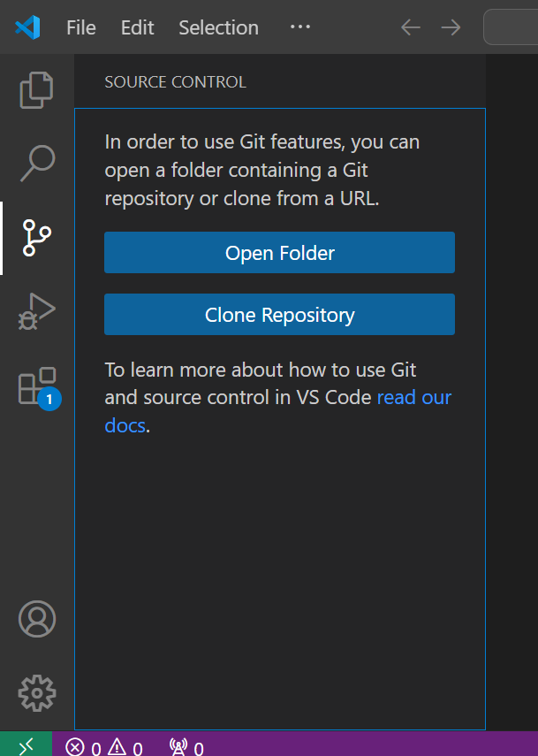This screenshot has width=538, height=756.
Task: Open the Run and Debug view
Action: (36, 311)
